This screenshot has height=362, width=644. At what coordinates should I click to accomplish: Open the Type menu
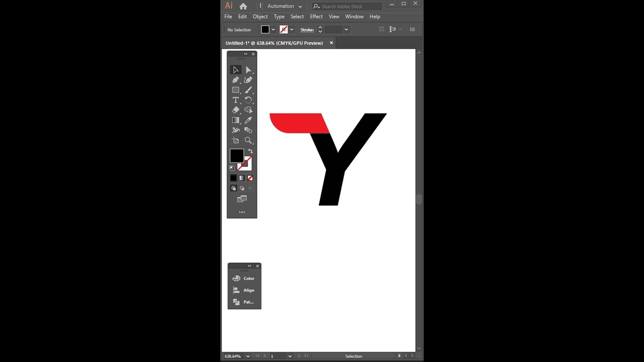pos(279,17)
